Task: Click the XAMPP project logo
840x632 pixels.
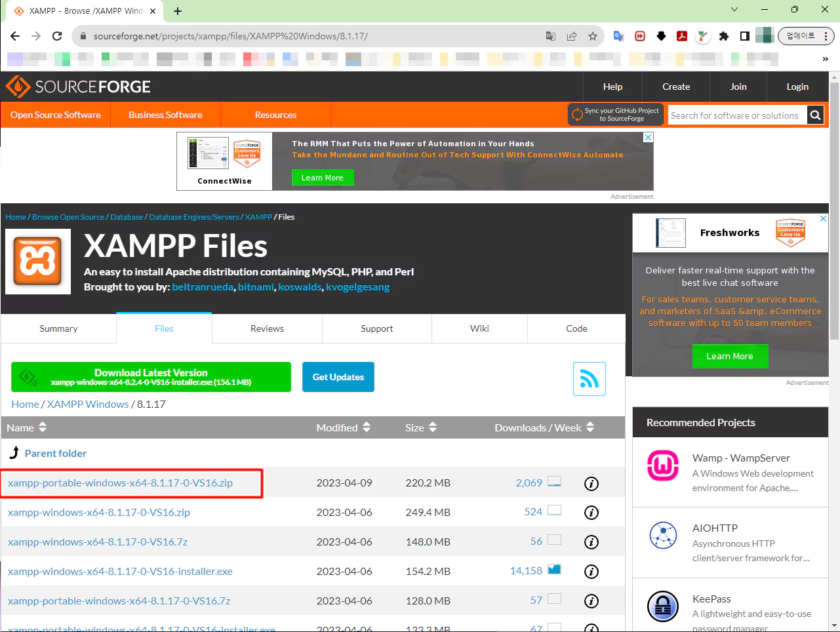Action: tap(38, 262)
